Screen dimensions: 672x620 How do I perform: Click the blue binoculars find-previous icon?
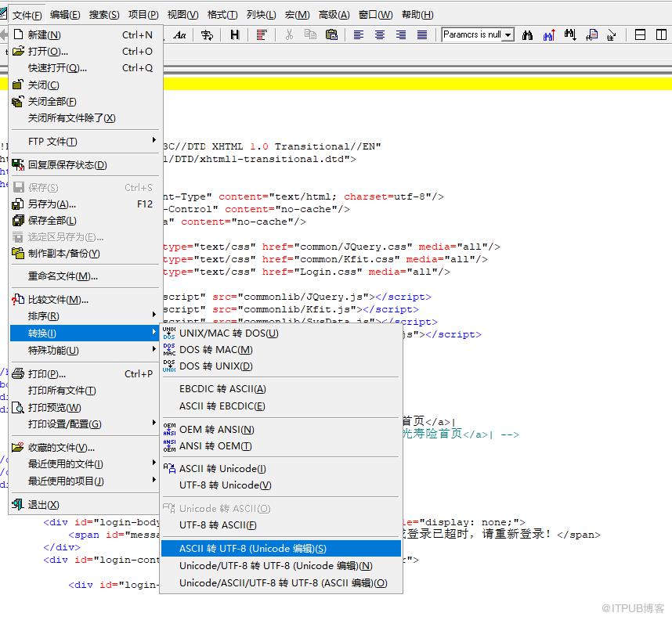pos(549,34)
